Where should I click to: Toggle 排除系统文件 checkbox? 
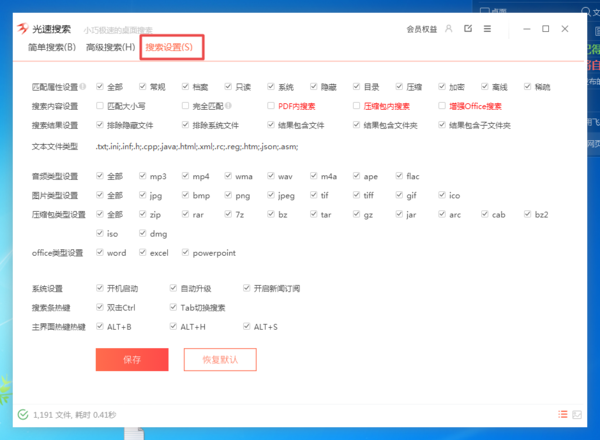(x=185, y=125)
